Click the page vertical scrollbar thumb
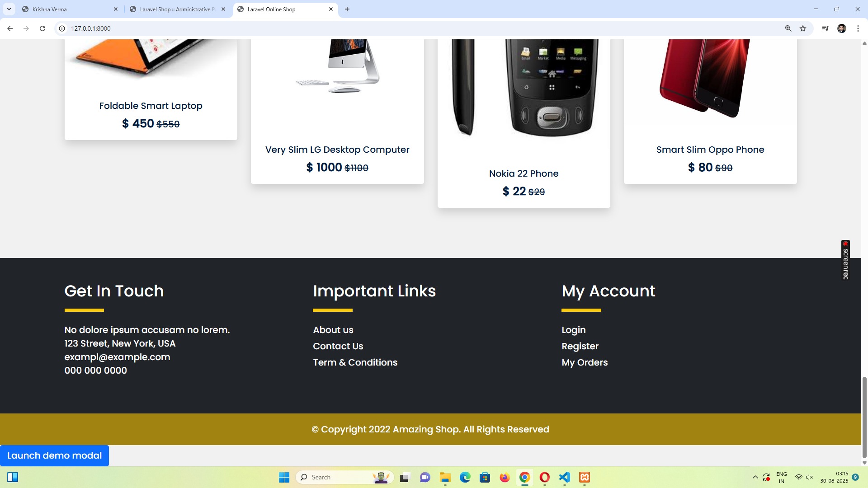This screenshot has width=868, height=488. 864,417
